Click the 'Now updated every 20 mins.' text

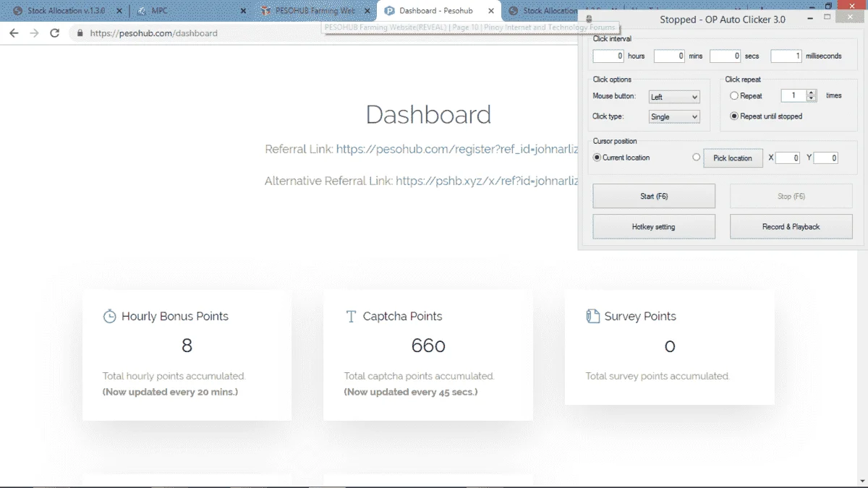tap(171, 392)
